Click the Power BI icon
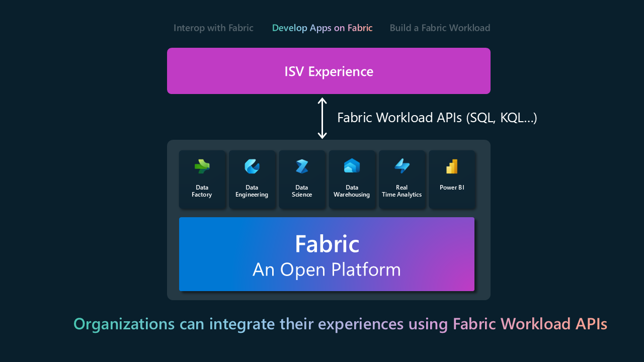The width and height of the screenshot is (644, 362). [x=451, y=166]
